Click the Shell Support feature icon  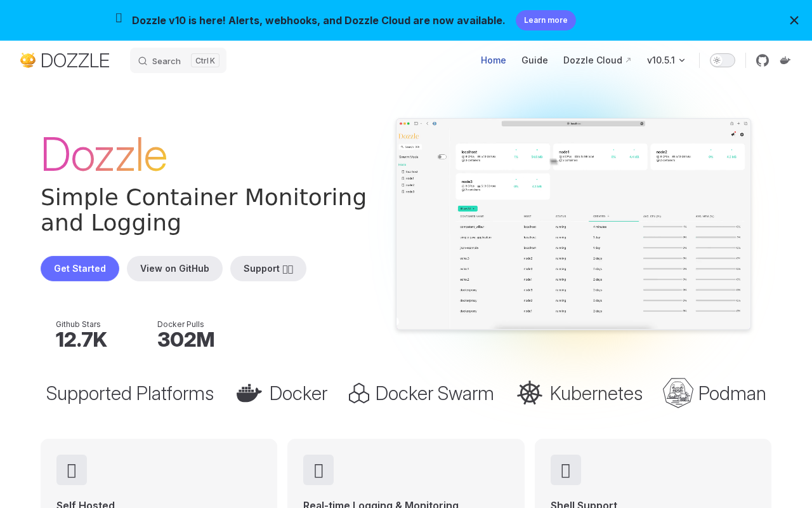pos(566,470)
